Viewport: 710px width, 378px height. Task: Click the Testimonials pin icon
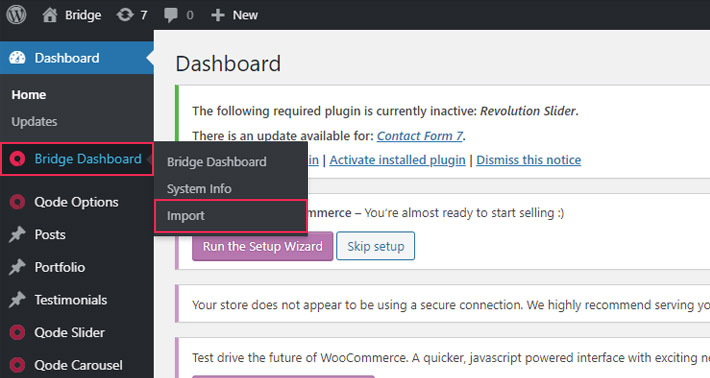(x=17, y=300)
